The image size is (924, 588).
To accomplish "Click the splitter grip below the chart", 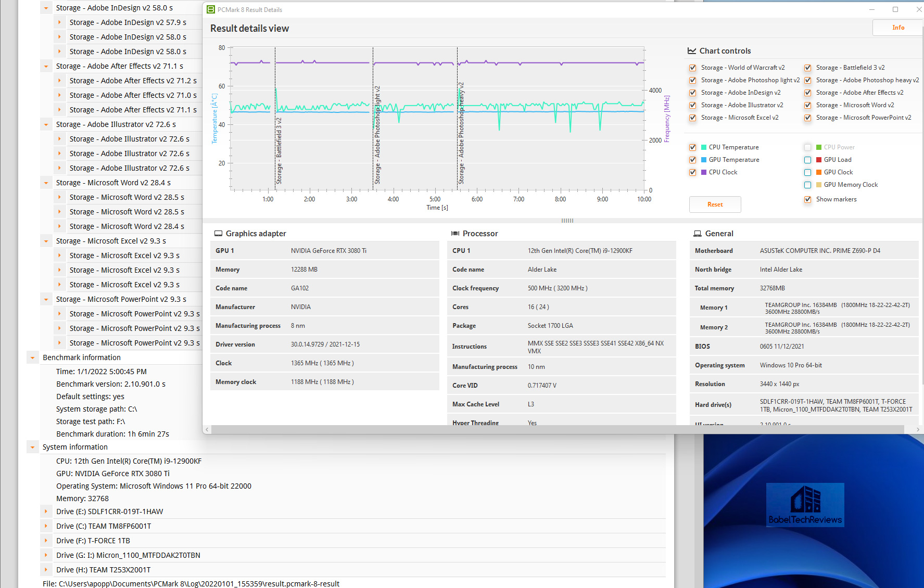I will click(567, 221).
